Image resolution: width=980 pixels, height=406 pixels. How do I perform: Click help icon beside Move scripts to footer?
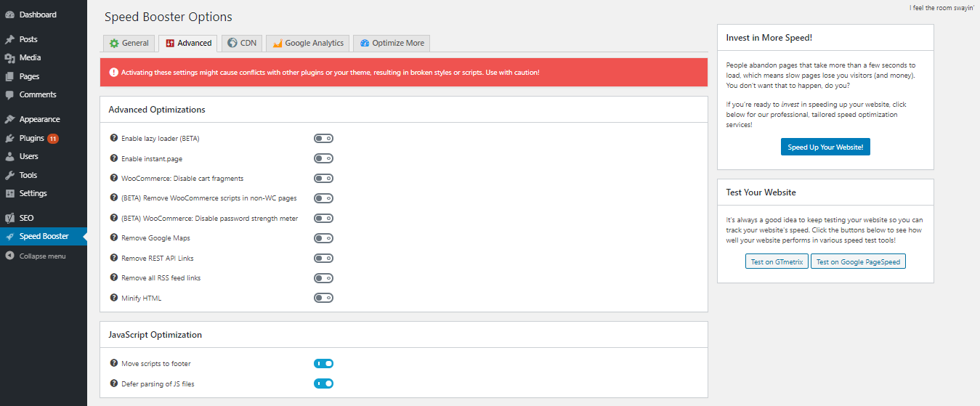pos(113,363)
